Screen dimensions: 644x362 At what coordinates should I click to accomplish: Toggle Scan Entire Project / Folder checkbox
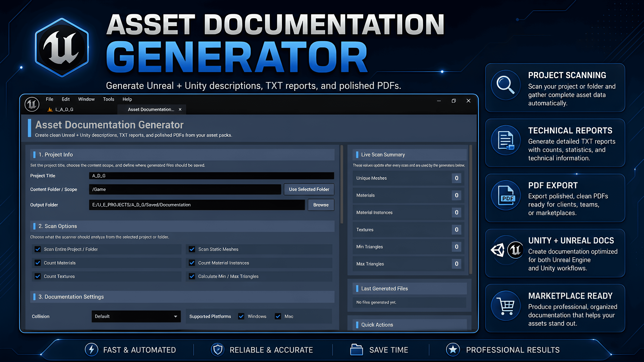tap(38, 249)
